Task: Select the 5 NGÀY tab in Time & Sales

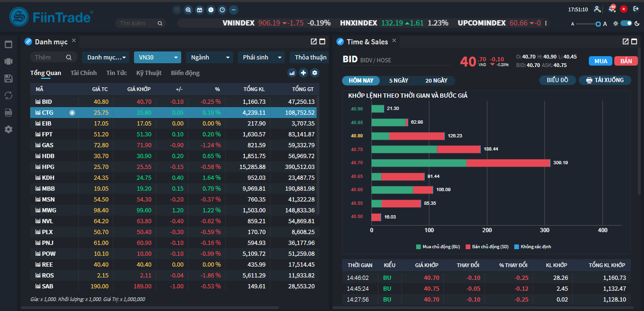Action: coord(399,80)
